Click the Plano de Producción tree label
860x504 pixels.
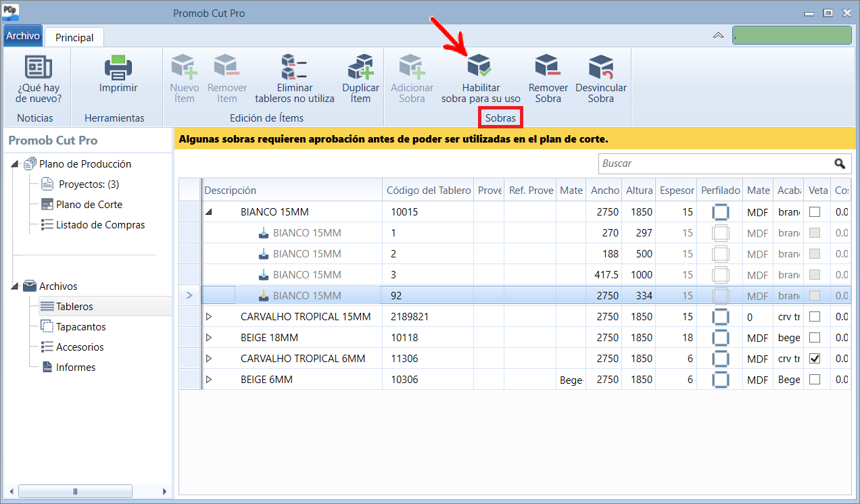point(85,163)
